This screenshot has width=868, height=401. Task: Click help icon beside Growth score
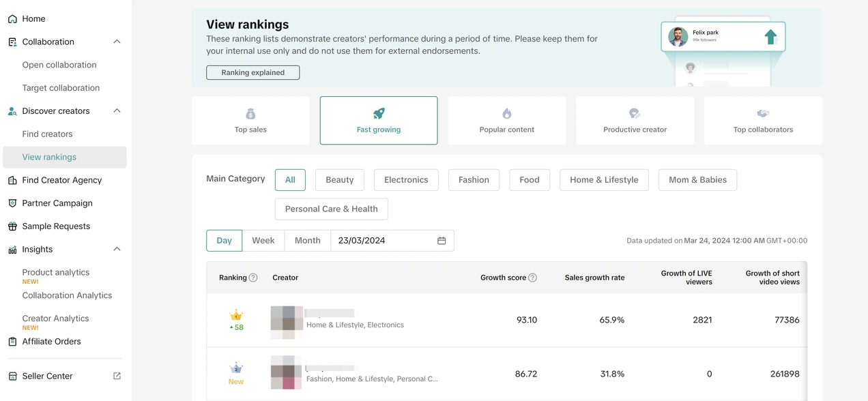pos(532,278)
